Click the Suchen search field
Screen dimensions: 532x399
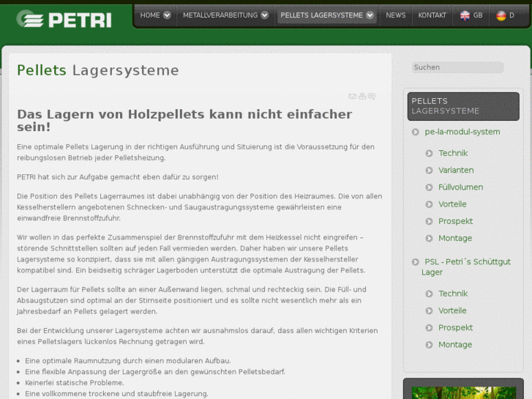click(x=457, y=67)
